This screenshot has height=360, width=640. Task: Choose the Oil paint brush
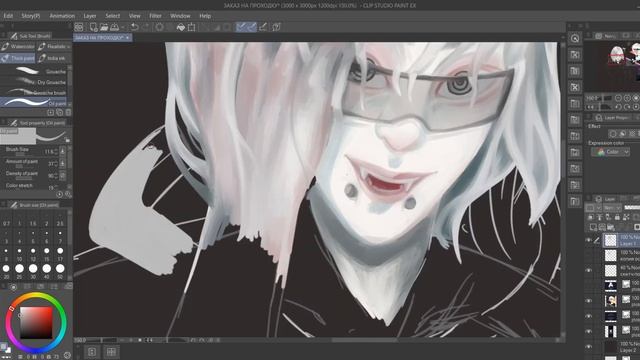point(33,102)
